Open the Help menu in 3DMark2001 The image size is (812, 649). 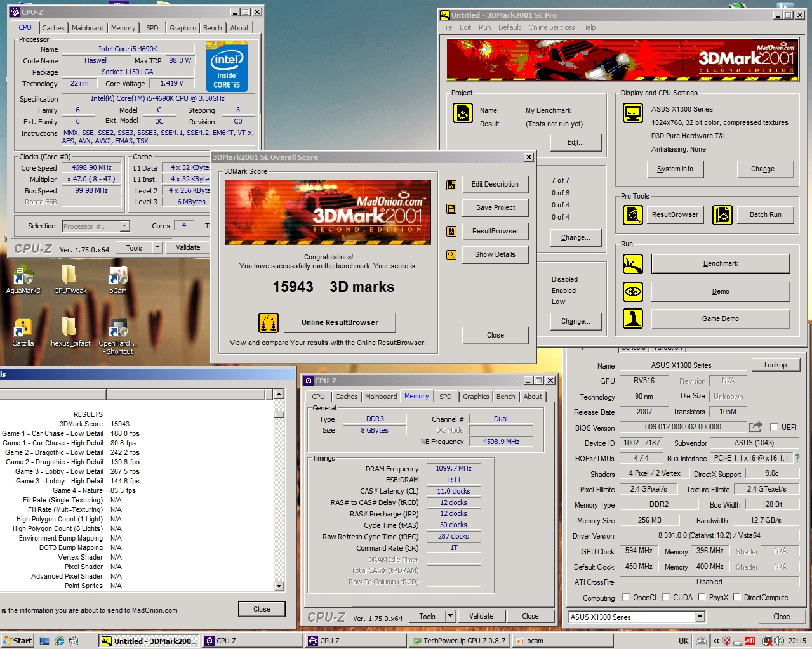pos(589,27)
